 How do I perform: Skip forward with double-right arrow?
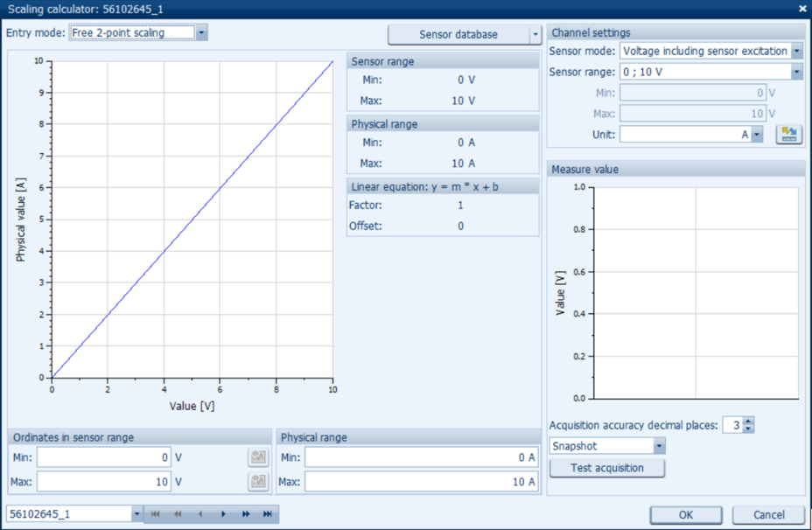pos(246,514)
